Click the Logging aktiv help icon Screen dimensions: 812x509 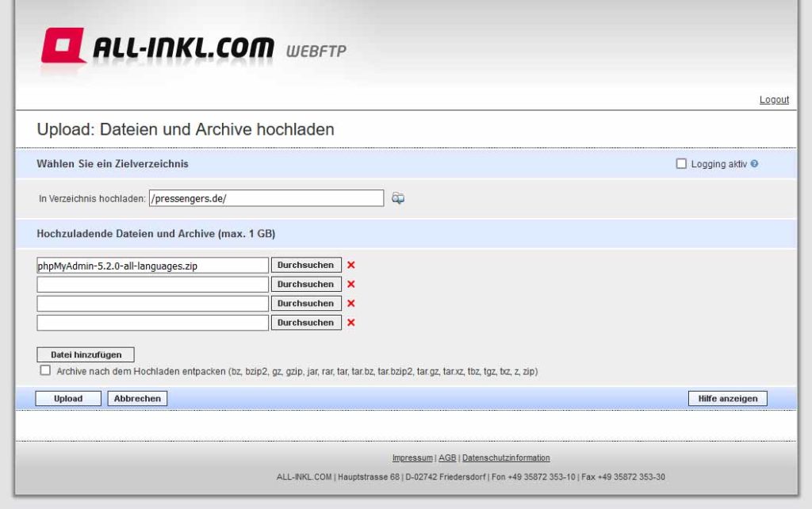click(x=754, y=163)
